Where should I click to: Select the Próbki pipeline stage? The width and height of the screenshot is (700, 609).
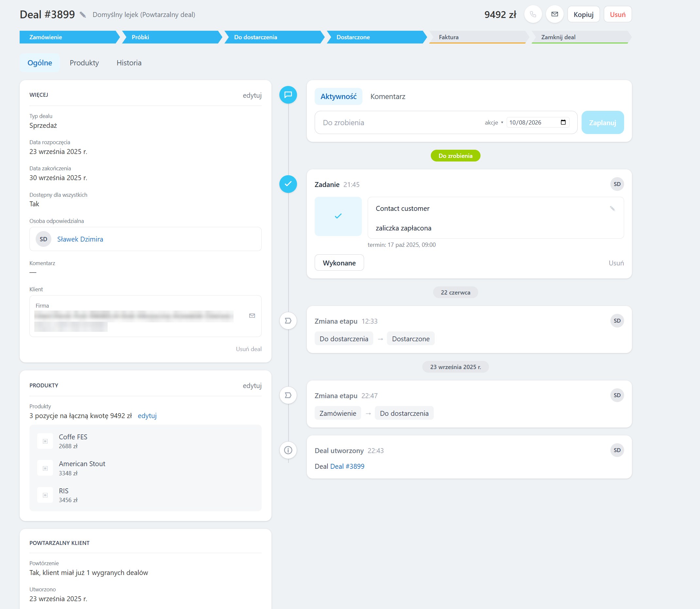(171, 37)
